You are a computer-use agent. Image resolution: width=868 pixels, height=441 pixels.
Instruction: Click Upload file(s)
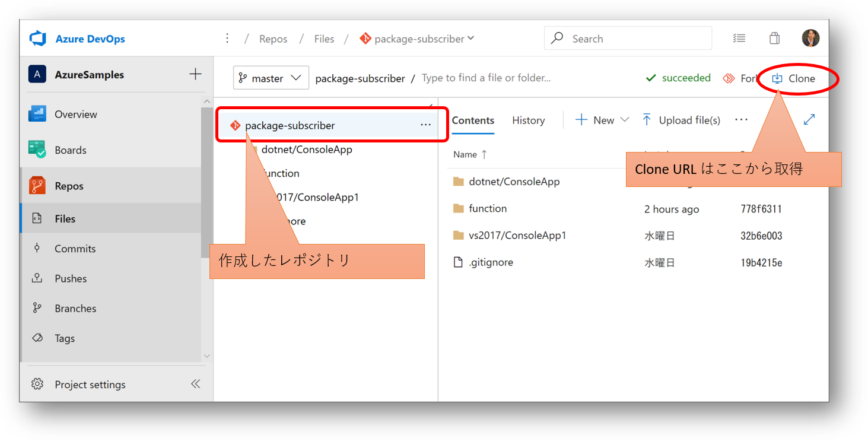click(x=681, y=120)
